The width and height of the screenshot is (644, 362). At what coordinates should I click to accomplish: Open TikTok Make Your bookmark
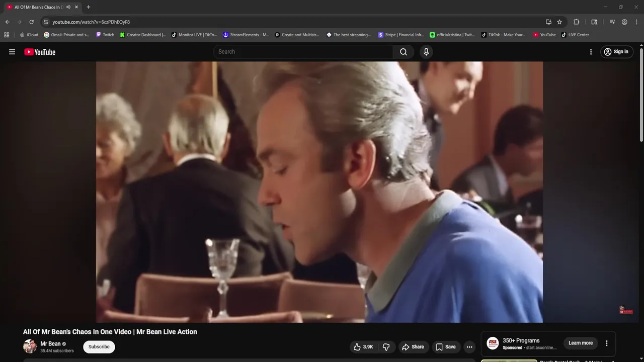(504, 35)
